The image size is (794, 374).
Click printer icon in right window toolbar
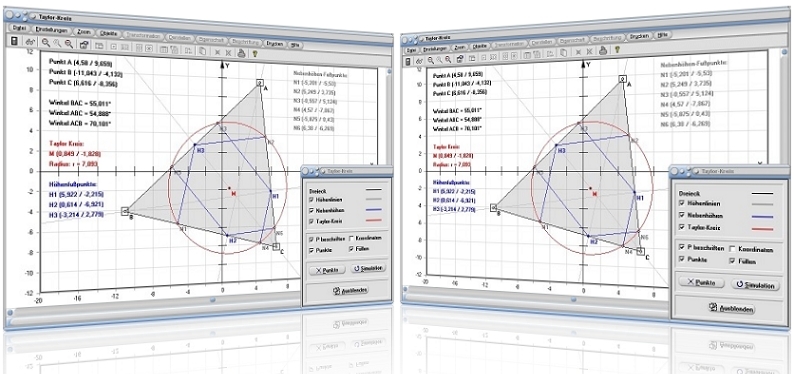(x=603, y=50)
